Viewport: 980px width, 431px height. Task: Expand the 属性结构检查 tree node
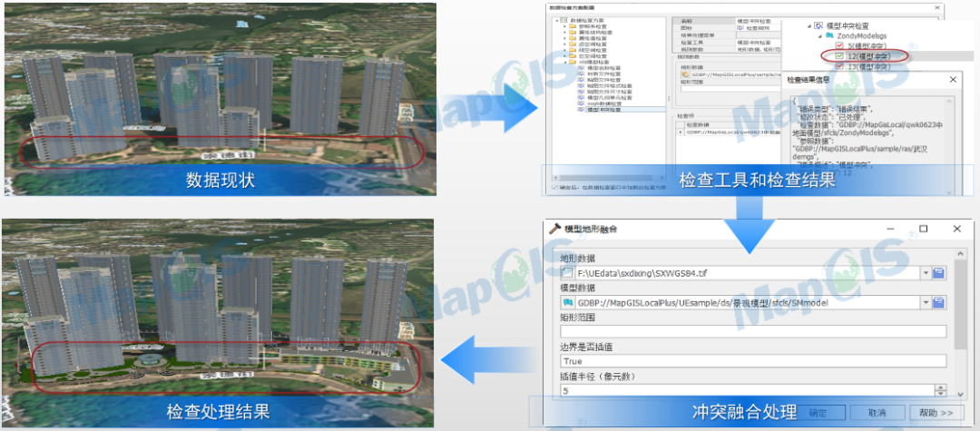point(565,33)
